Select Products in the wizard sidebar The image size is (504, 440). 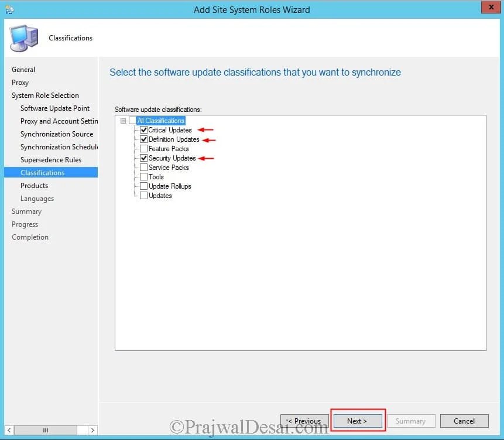34,185
